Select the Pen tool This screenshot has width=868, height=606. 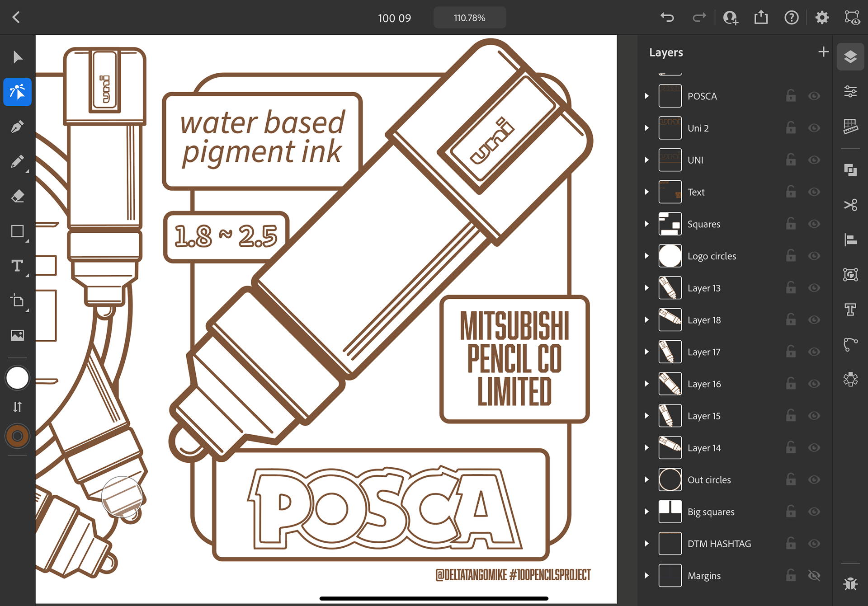click(18, 127)
